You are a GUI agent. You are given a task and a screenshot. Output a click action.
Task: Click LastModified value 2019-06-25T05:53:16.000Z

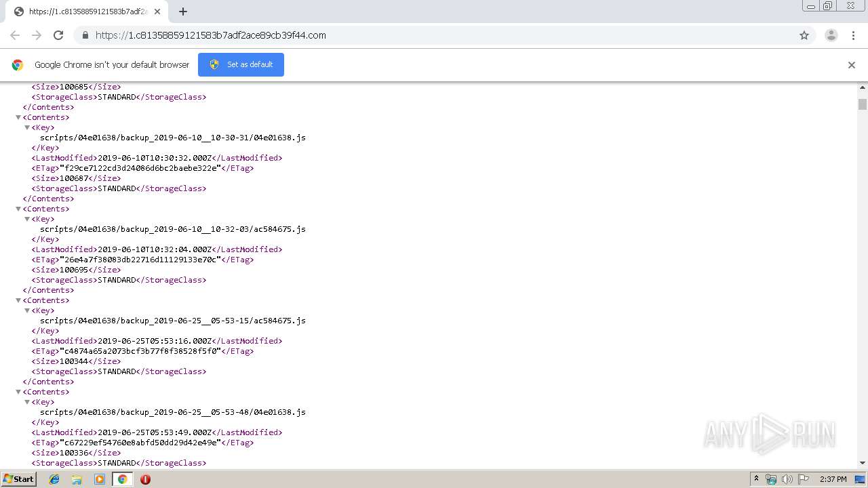pos(155,341)
